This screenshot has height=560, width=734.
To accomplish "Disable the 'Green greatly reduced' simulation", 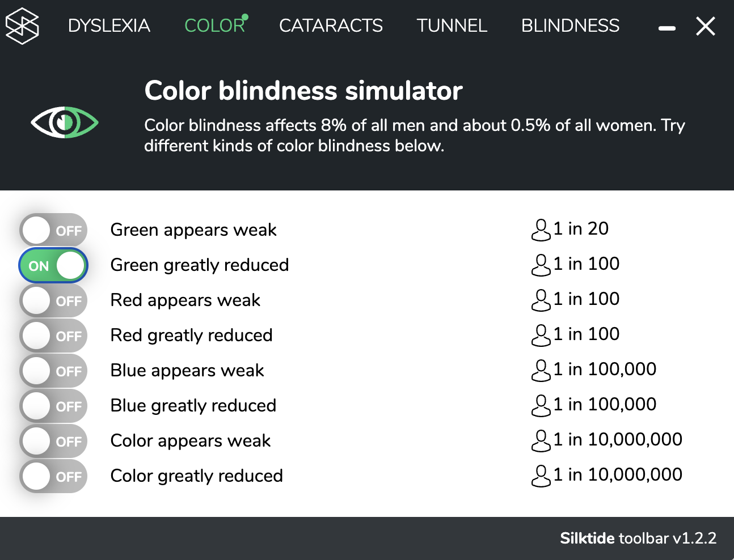I will pos(53,265).
